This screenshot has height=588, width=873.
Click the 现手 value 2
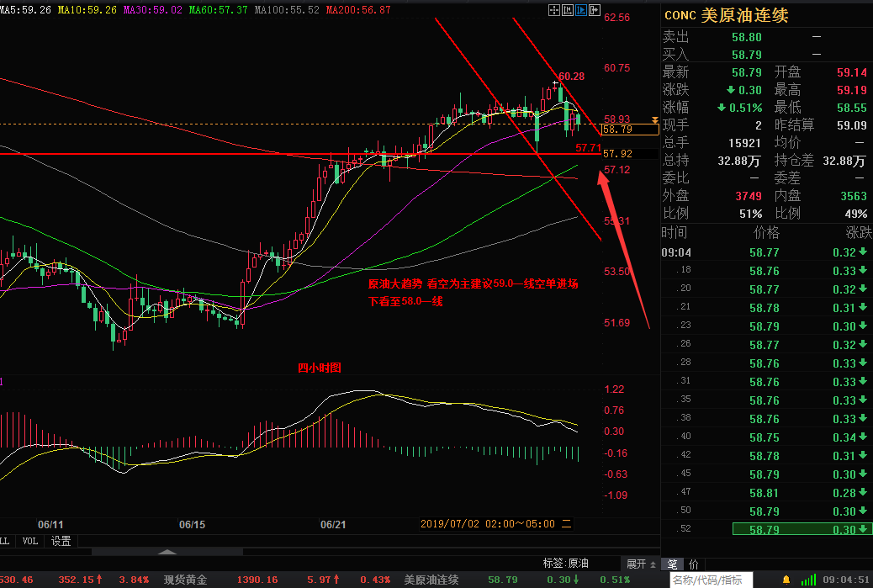759,125
